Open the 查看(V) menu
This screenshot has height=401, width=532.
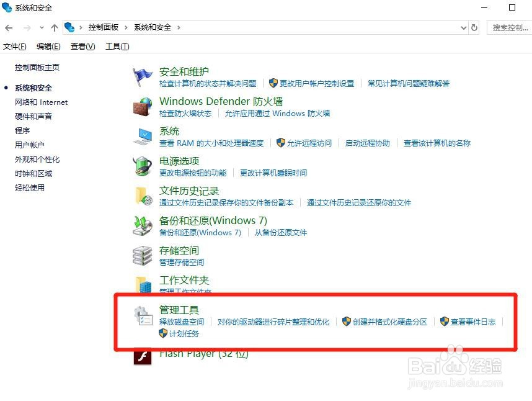[82, 46]
